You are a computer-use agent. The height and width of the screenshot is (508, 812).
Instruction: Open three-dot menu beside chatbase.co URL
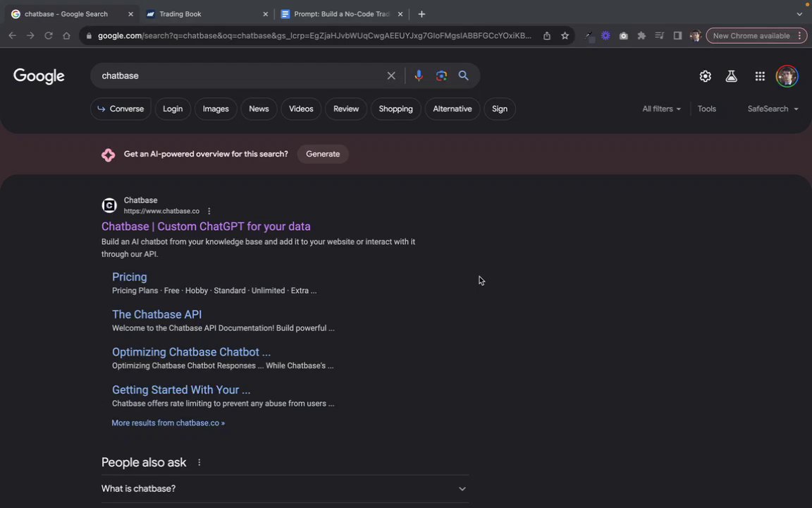[209, 211]
